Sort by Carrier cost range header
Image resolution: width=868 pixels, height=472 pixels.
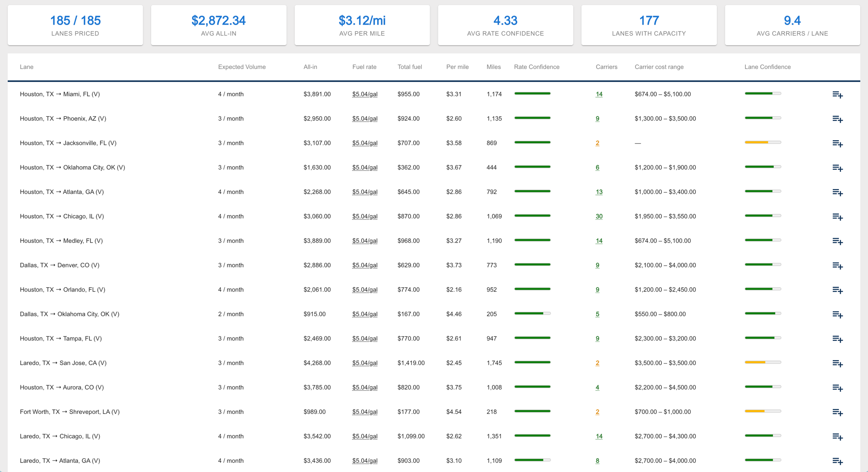click(x=659, y=67)
